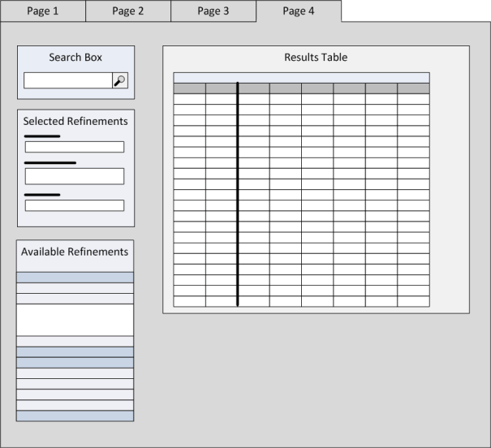The image size is (491, 448).
Task: Focus the Search Box text field
Action: point(68,80)
